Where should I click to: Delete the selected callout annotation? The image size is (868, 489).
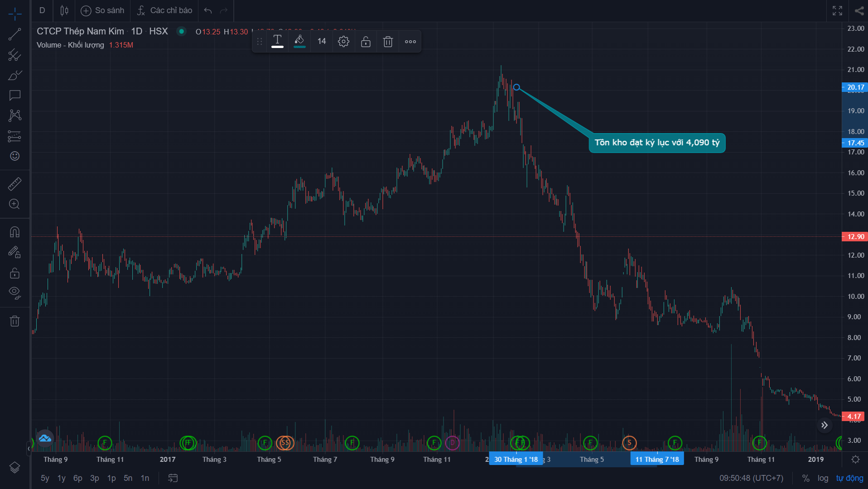coord(388,42)
